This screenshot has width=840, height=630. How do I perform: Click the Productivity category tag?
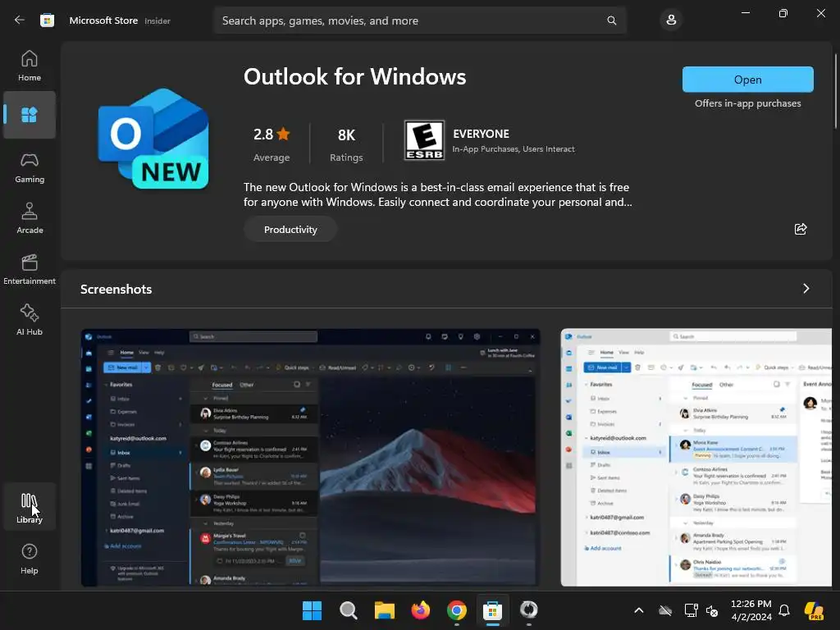290,230
